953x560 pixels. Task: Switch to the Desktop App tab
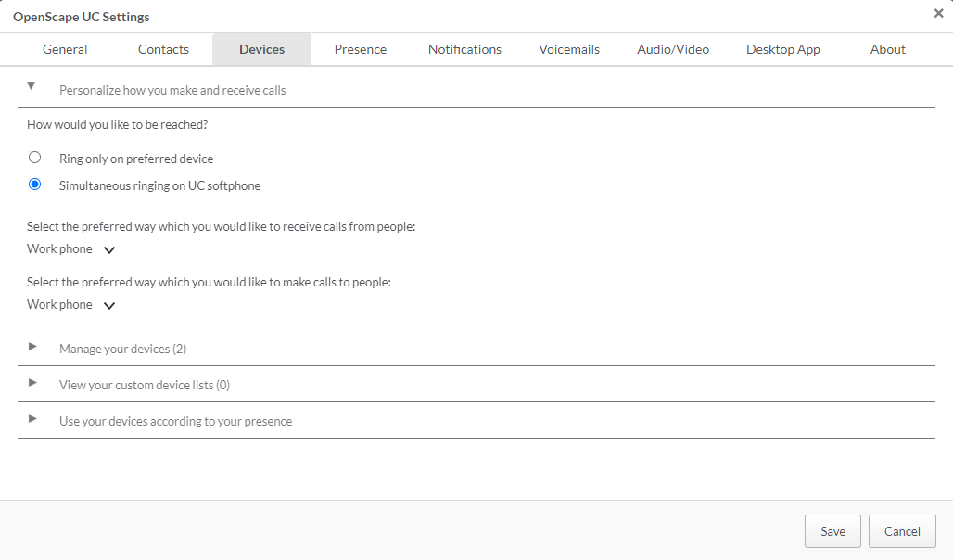(x=782, y=49)
